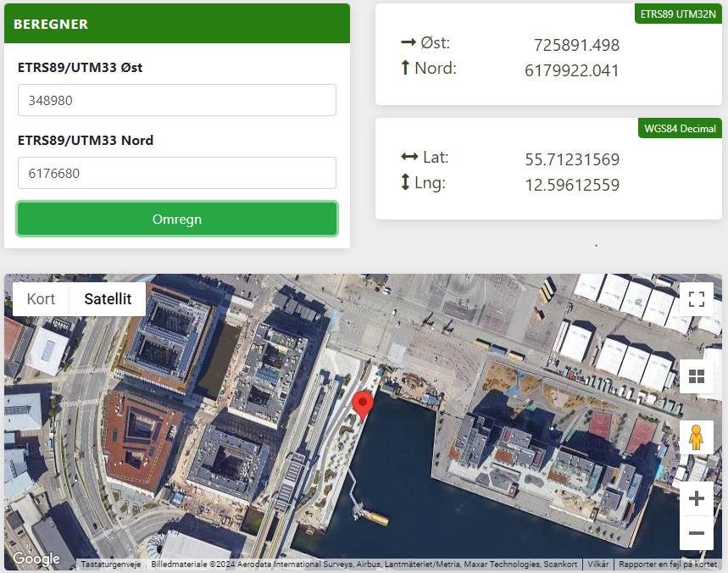Zoom in on the map

pos(697,498)
